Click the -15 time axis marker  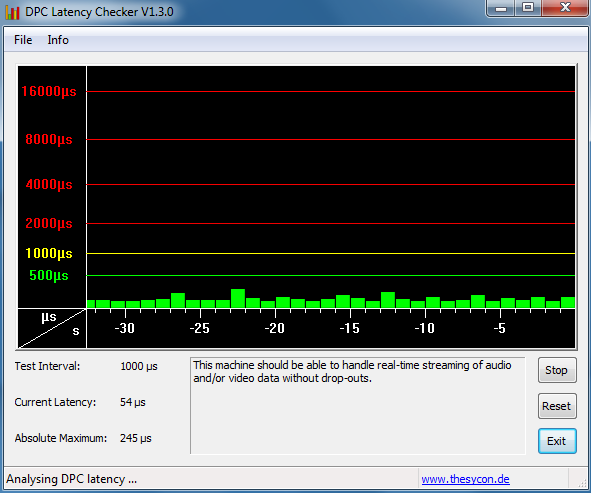click(349, 328)
